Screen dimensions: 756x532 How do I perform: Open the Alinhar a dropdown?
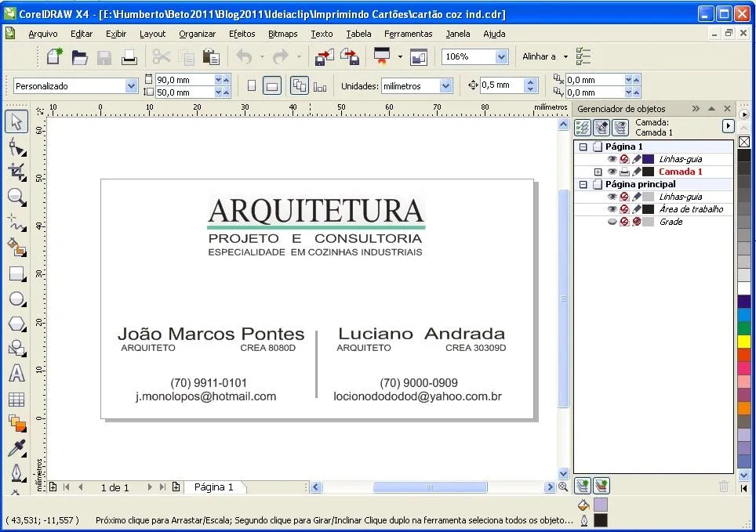[x=565, y=57]
